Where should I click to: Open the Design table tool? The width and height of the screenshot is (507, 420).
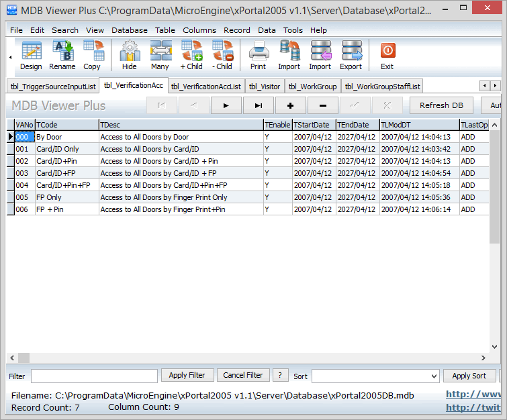click(31, 55)
